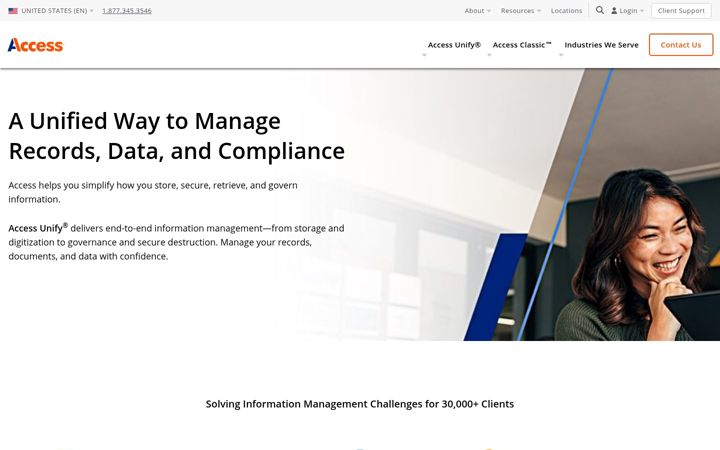Viewport: 720px width, 450px height.
Task: Go to the Locations page
Action: 566,11
